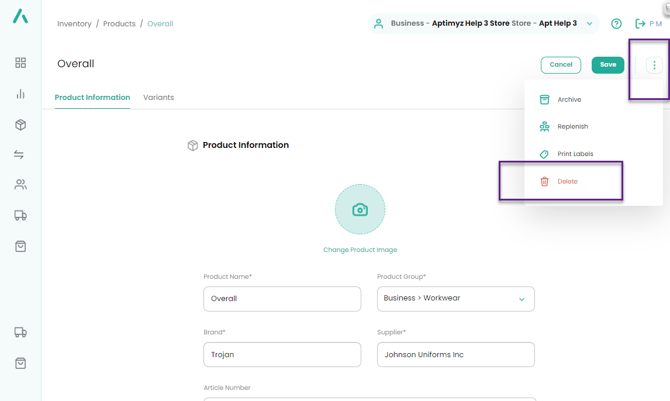
Task: Click Delete in the options menu
Action: click(x=567, y=182)
